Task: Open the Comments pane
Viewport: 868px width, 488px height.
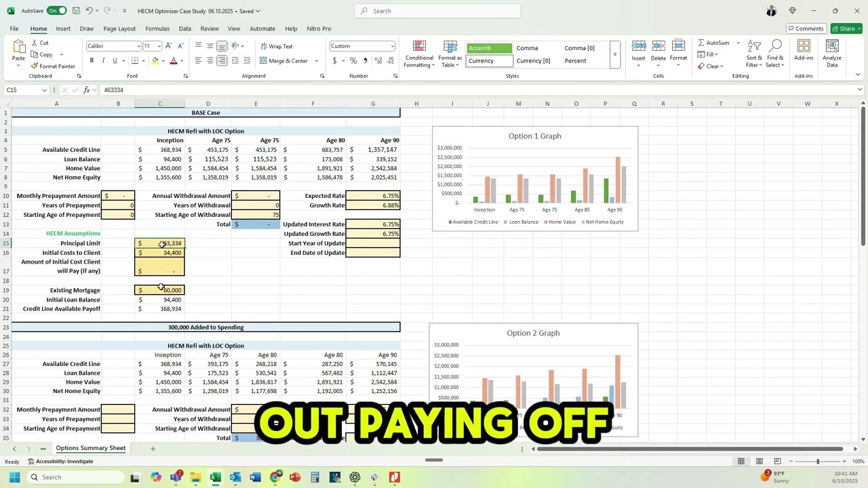Action: pyautogui.click(x=805, y=28)
